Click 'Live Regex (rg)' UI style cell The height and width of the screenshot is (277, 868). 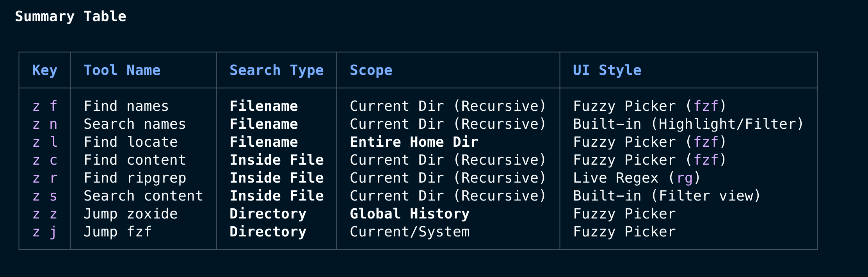click(x=637, y=178)
